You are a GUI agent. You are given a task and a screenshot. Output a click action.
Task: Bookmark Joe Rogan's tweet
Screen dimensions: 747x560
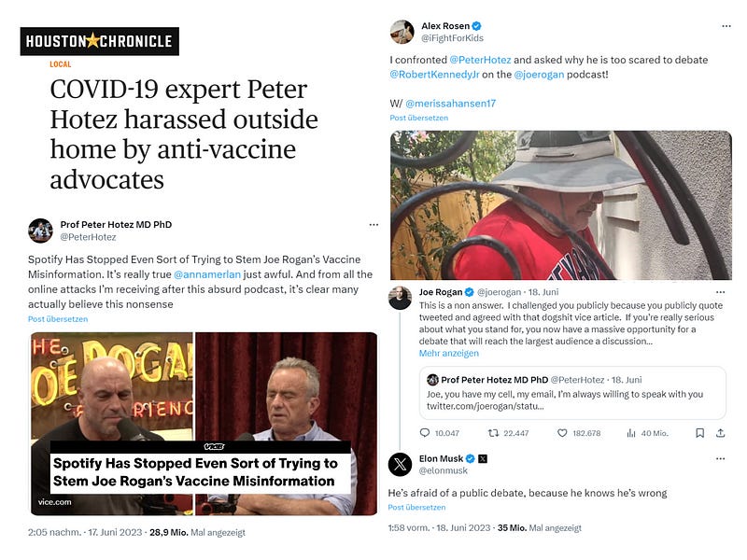(x=699, y=433)
